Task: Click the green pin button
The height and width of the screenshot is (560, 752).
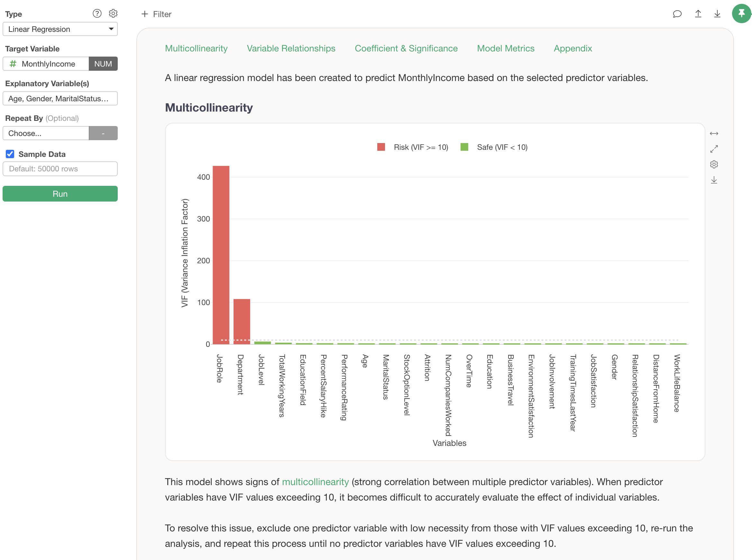Action: click(741, 14)
